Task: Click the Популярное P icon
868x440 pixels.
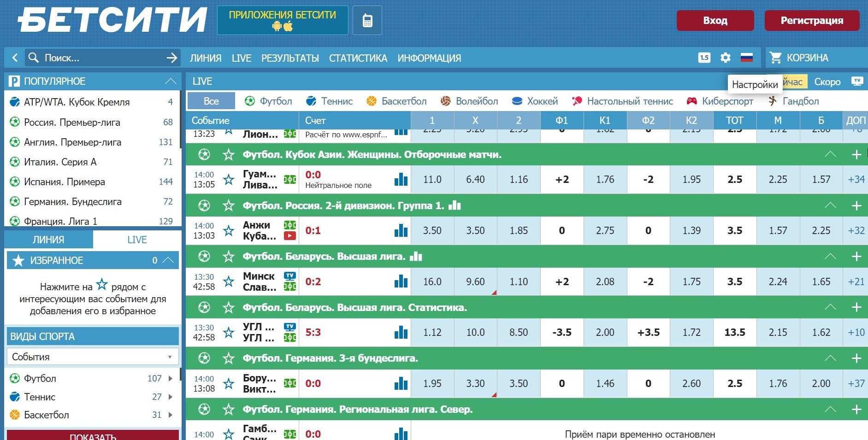Action: pyautogui.click(x=14, y=81)
